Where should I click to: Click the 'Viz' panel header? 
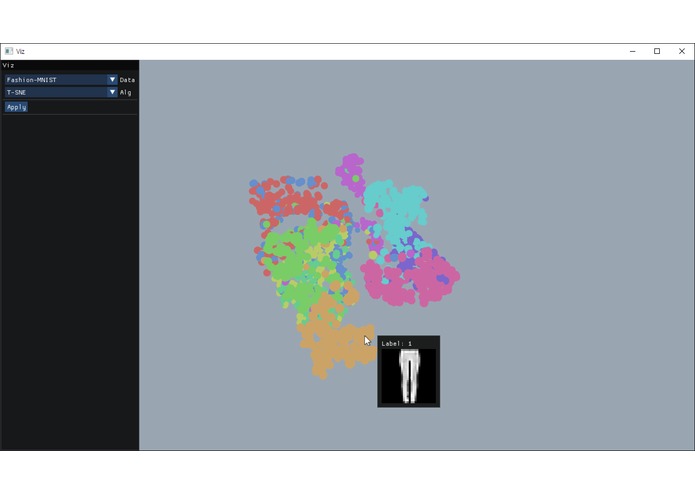point(70,65)
